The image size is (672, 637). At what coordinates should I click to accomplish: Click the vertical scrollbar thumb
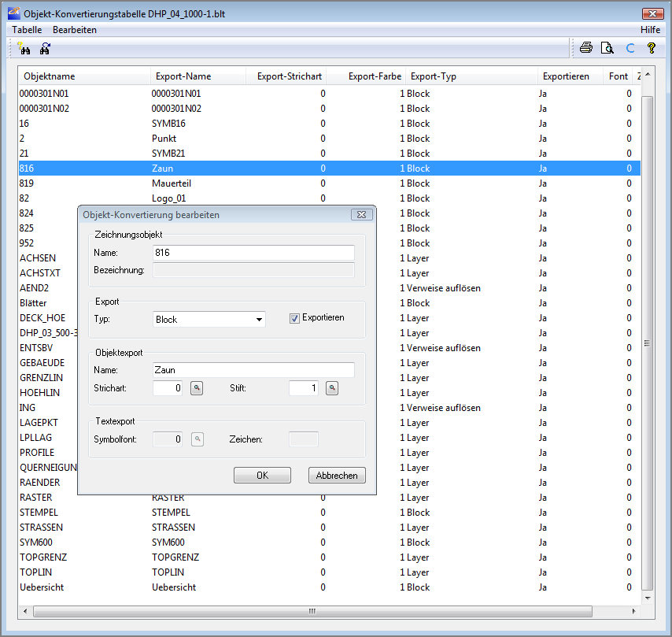coord(647,343)
